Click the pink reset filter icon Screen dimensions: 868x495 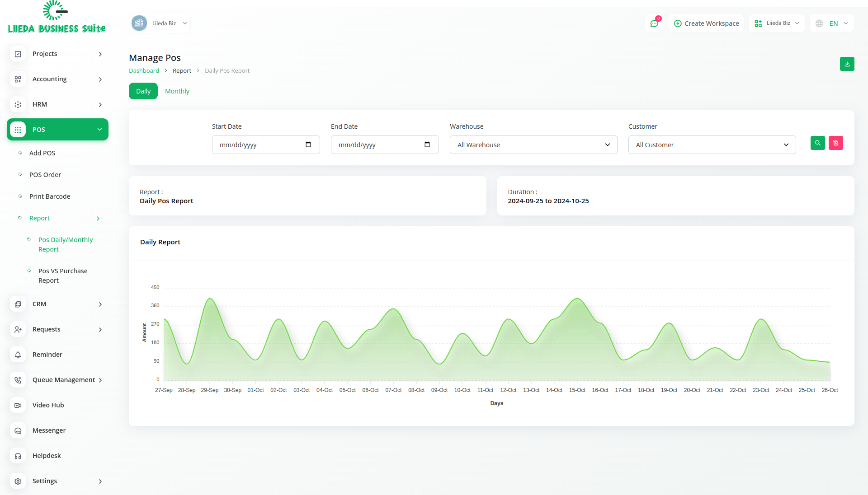(x=835, y=143)
